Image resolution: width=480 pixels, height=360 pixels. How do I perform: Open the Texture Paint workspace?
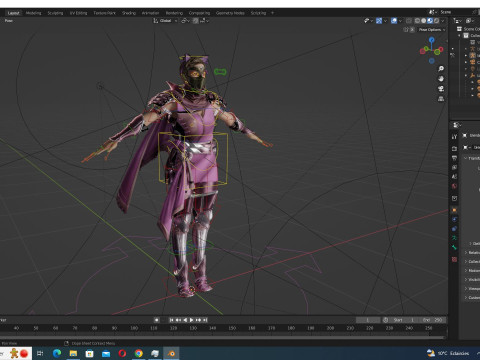[104, 13]
